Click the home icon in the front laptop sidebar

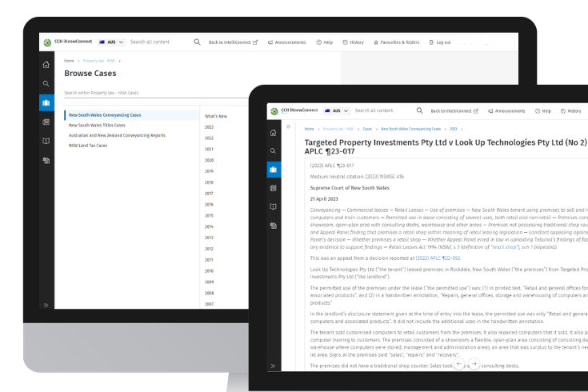coord(274,132)
